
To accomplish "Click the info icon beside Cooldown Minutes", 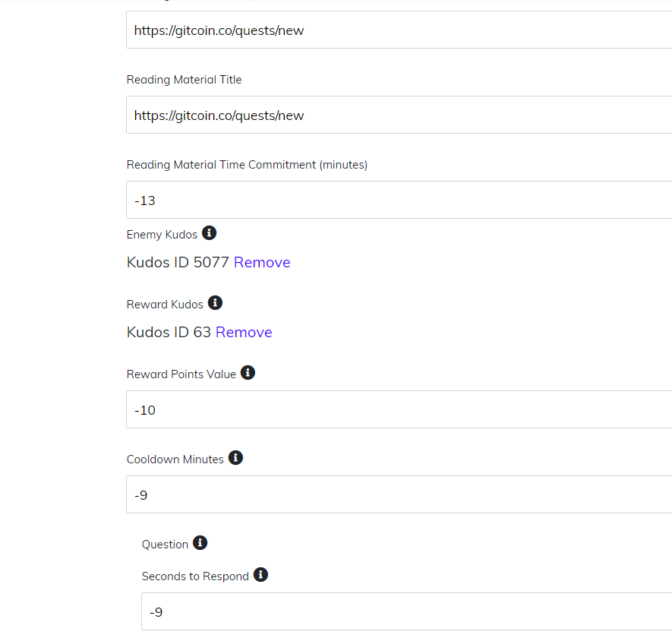I will coord(235,457).
